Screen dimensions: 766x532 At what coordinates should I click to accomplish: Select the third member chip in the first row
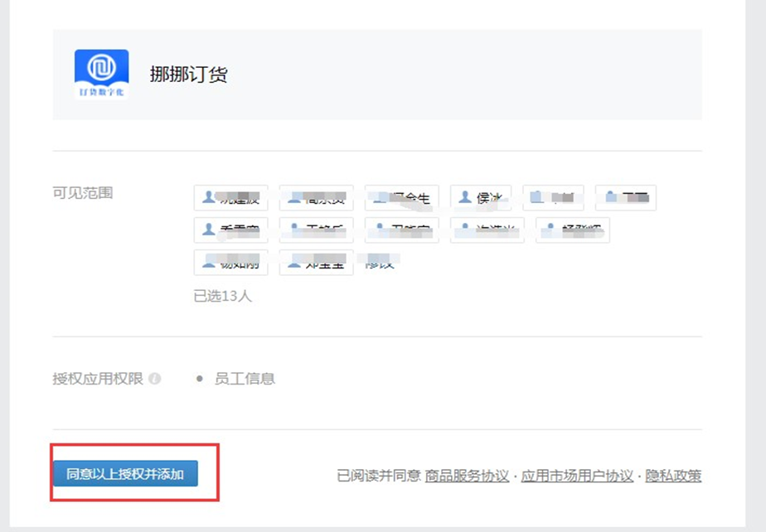pos(402,198)
